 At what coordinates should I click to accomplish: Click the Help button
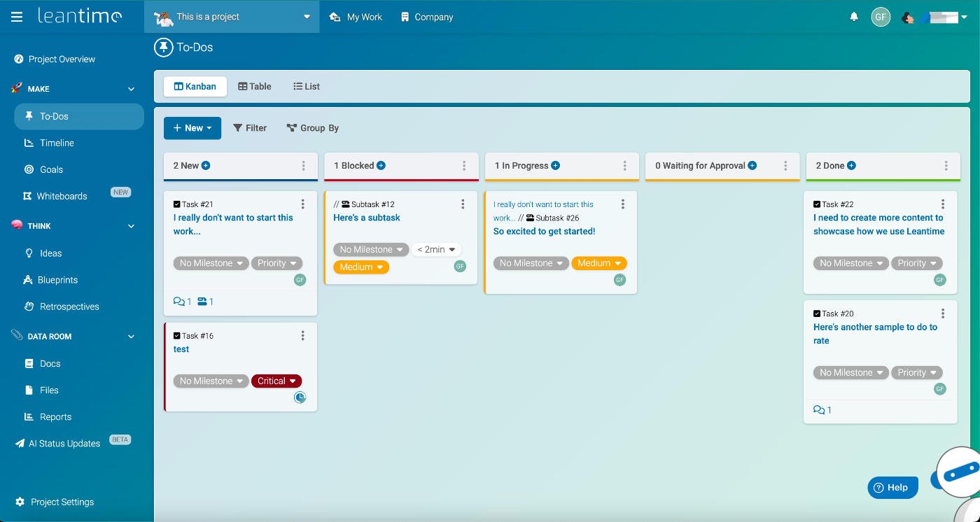click(892, 487)
